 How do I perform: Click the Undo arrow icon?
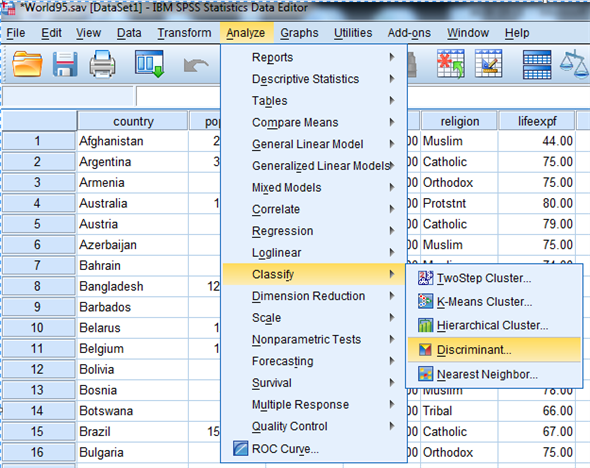coord(196,65)
